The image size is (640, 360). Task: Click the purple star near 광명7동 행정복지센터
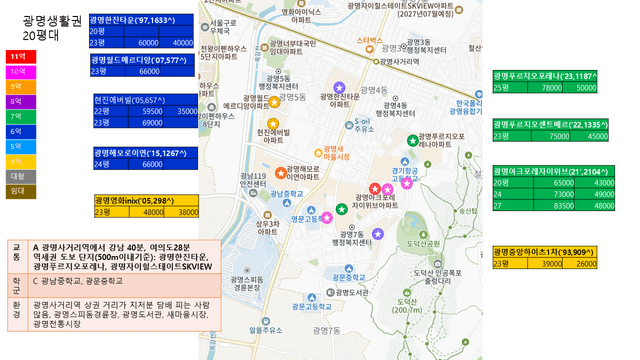(x=378, y=234)
